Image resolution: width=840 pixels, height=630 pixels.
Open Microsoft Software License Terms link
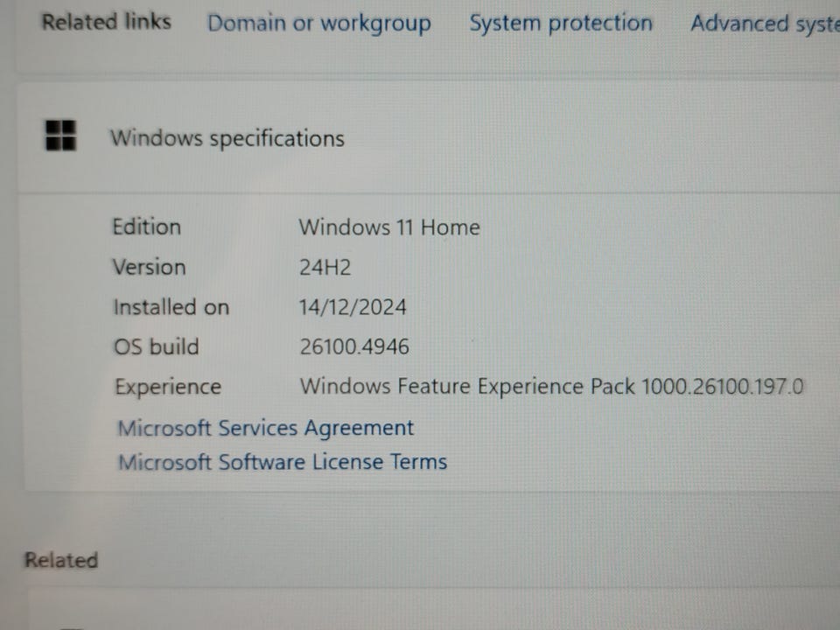tap(283, 462)
